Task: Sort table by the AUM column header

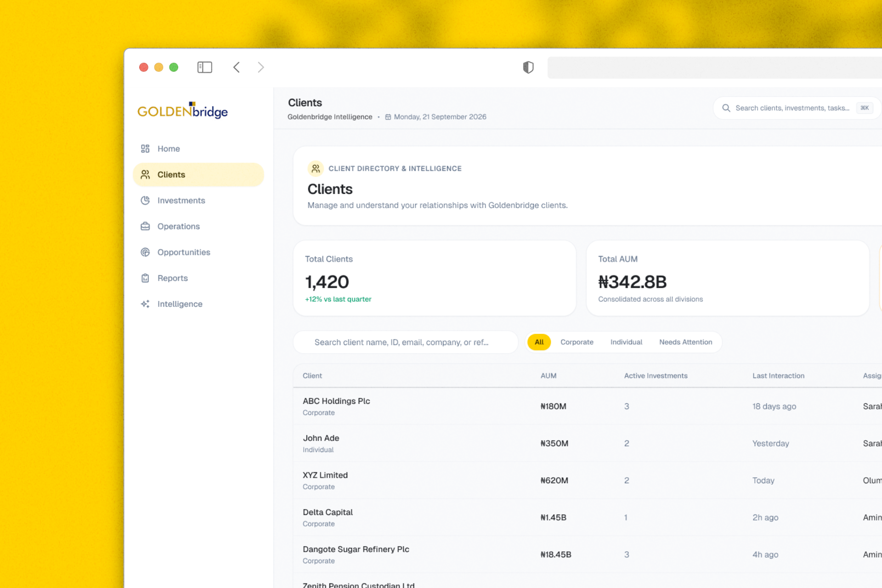Action: (x=548, y=376)
